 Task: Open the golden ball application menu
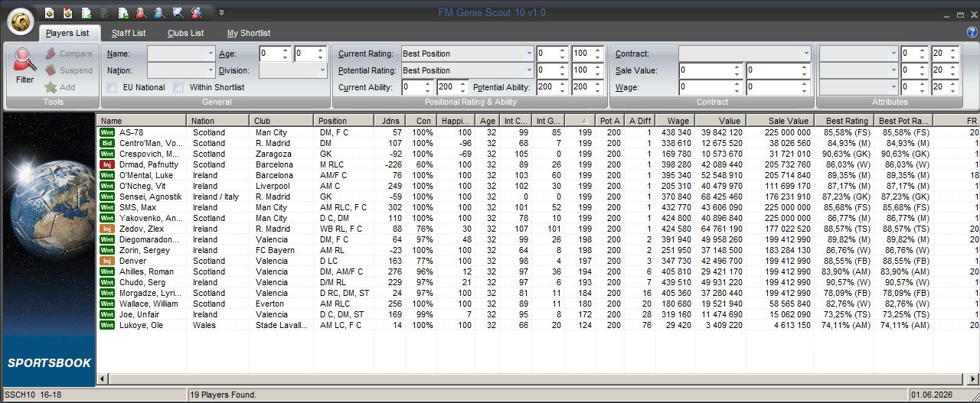click(x=21, y=21)
